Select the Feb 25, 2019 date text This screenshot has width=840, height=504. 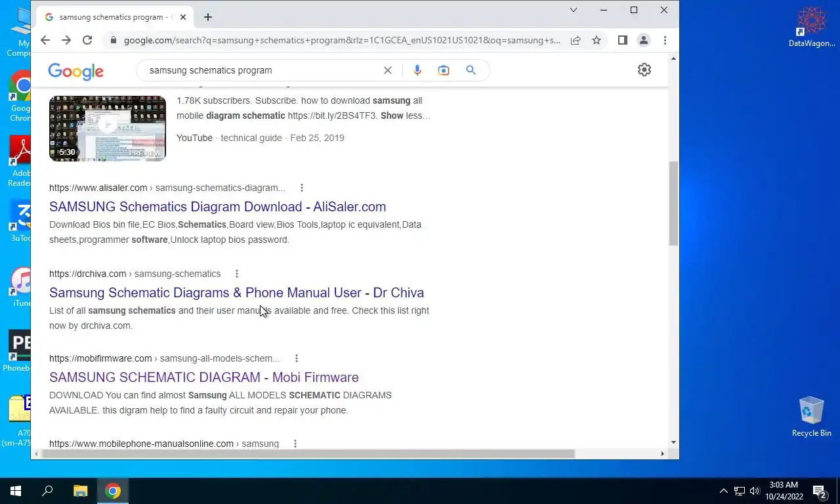[x=317, y=138]
